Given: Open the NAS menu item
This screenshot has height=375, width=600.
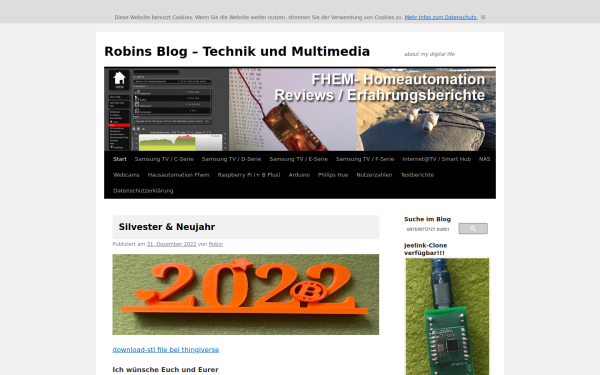Looking at the screenshot, I should (x=484, y=159).
